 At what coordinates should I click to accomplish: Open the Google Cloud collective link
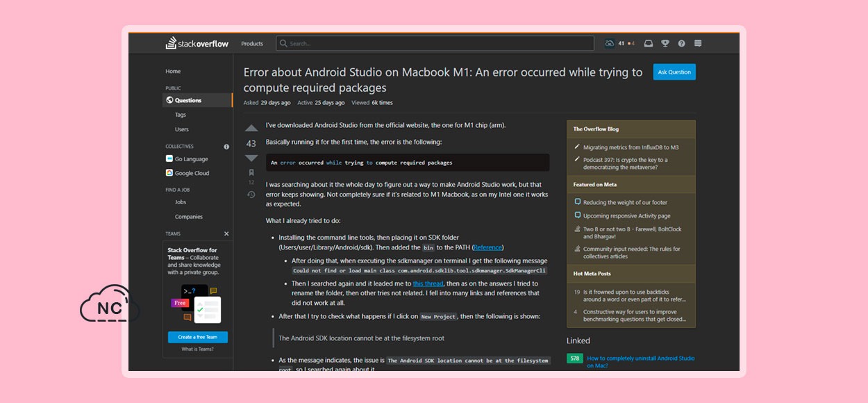coord(192,173)
